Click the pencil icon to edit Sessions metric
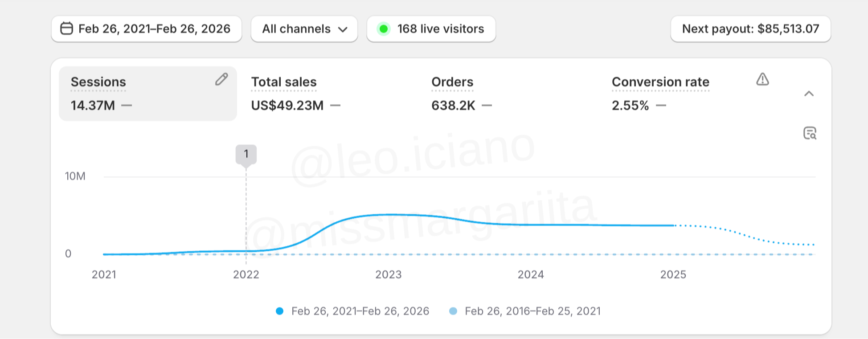Screen dimensions: 868x339 [221, 79]
